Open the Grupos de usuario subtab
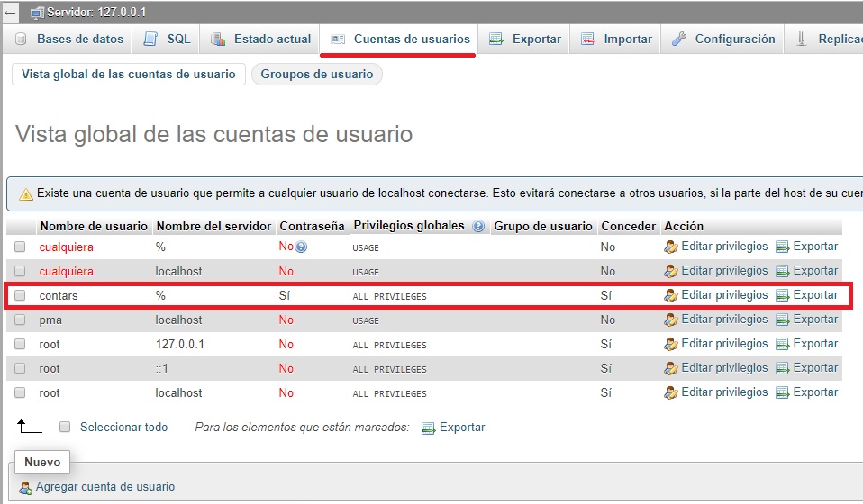 (316, 75)
